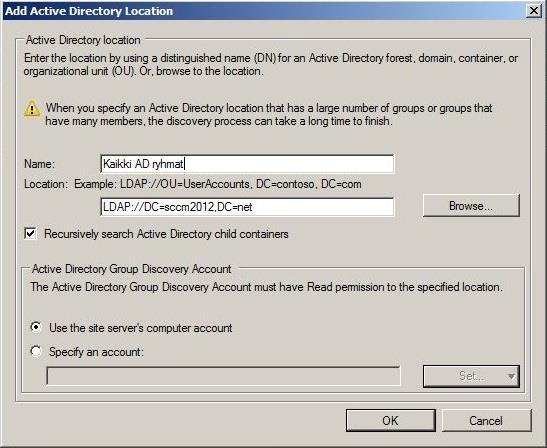Expand the Set... button dropdown arrow

point(511,376)
